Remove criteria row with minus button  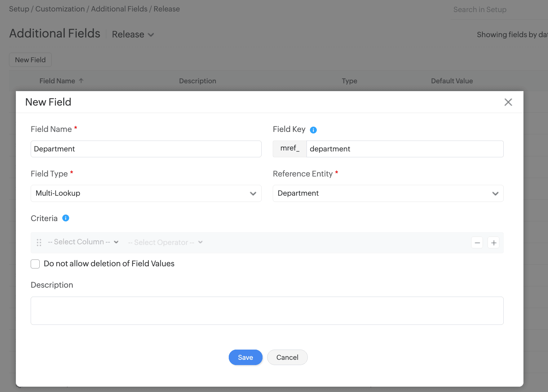coord(477,243)
